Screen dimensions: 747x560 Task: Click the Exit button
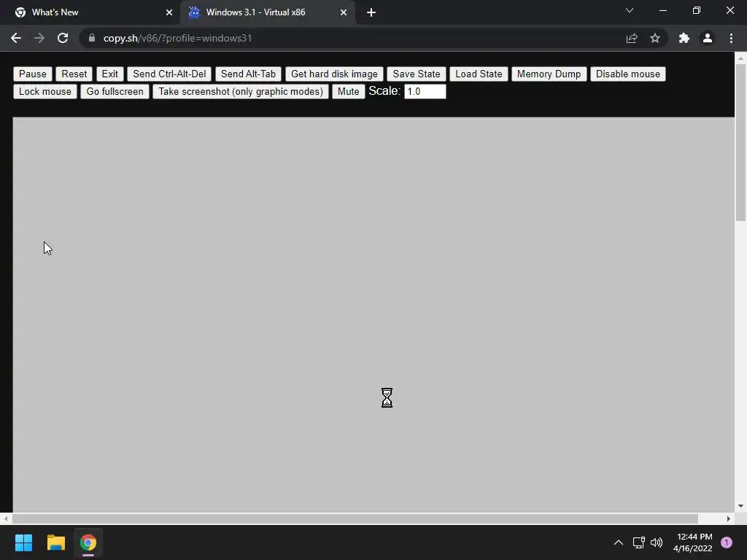(x=109, y=74)
